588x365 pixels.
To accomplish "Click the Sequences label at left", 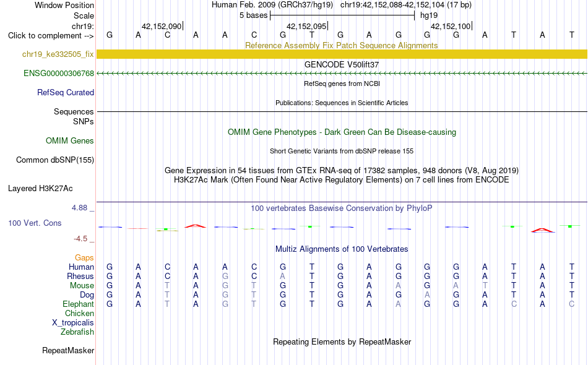I will click(x=74, y=112).
